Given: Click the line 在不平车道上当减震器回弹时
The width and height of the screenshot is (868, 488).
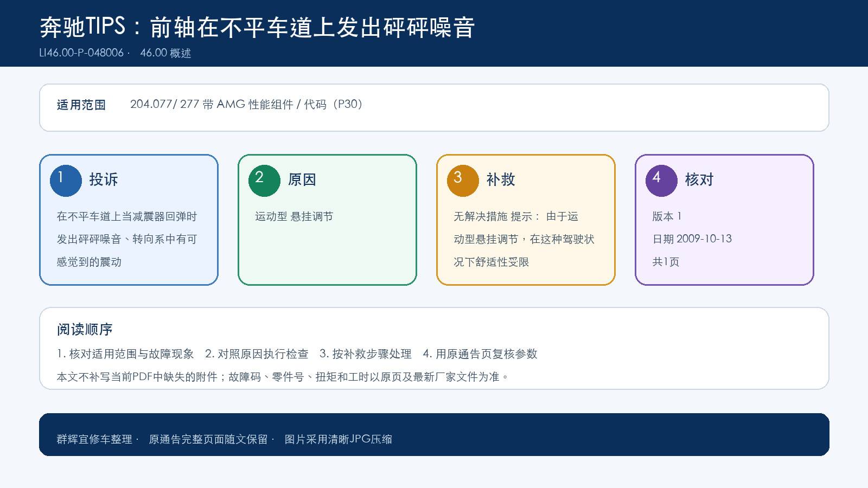Looking at the screenshot, I should (127, 216).
